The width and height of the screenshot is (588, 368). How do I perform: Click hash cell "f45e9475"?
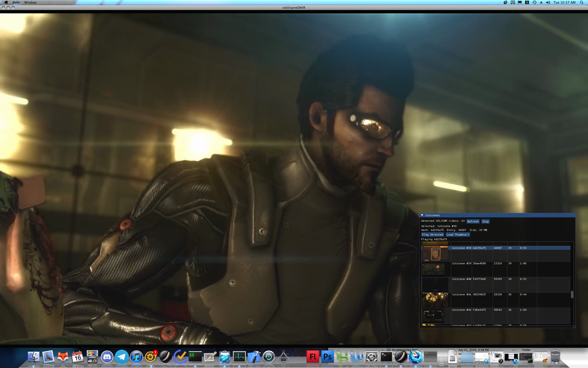click(479, 310)
